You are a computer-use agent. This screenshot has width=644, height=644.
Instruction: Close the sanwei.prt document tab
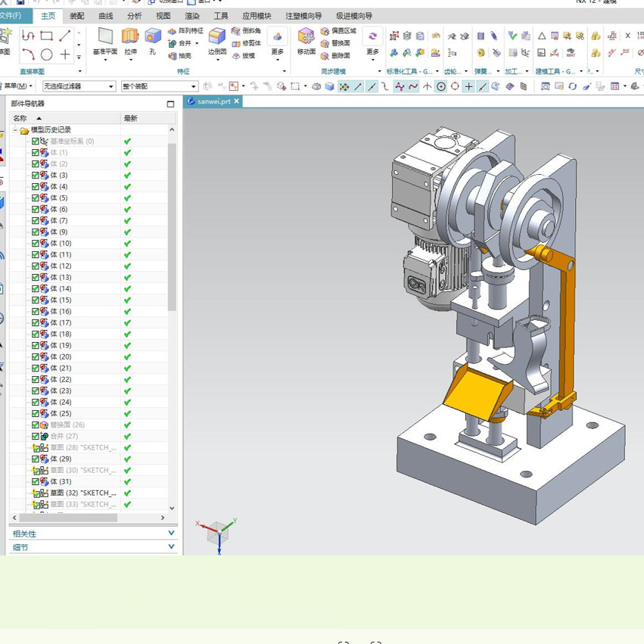click(x=237, y=101)
